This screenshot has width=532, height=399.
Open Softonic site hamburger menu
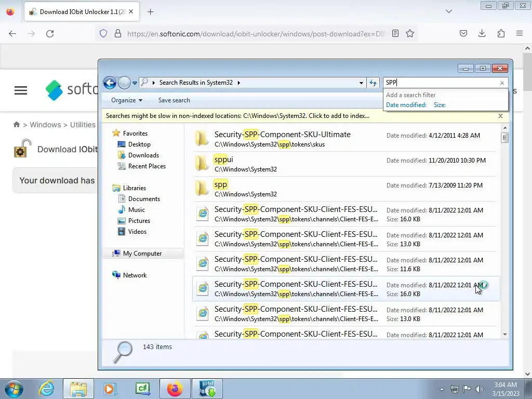(x=21, y=90)
